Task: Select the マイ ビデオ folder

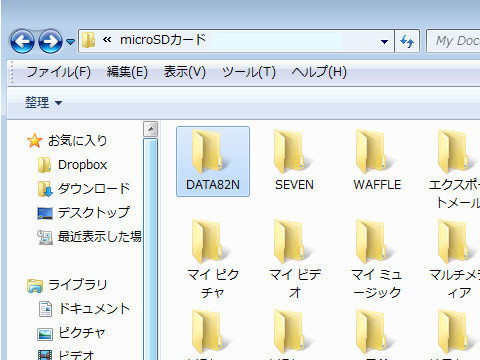Action: [x=295, y=260]
